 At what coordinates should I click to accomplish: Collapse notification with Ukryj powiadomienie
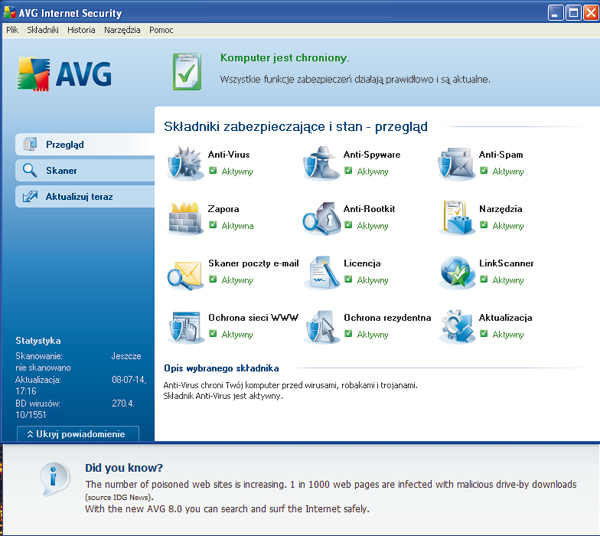point(77,434)
